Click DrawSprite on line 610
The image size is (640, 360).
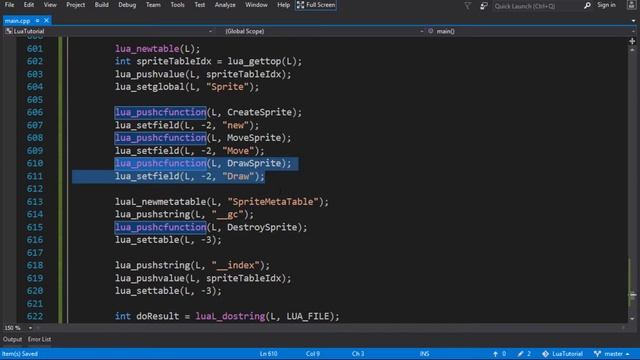[x=254, y=163]
